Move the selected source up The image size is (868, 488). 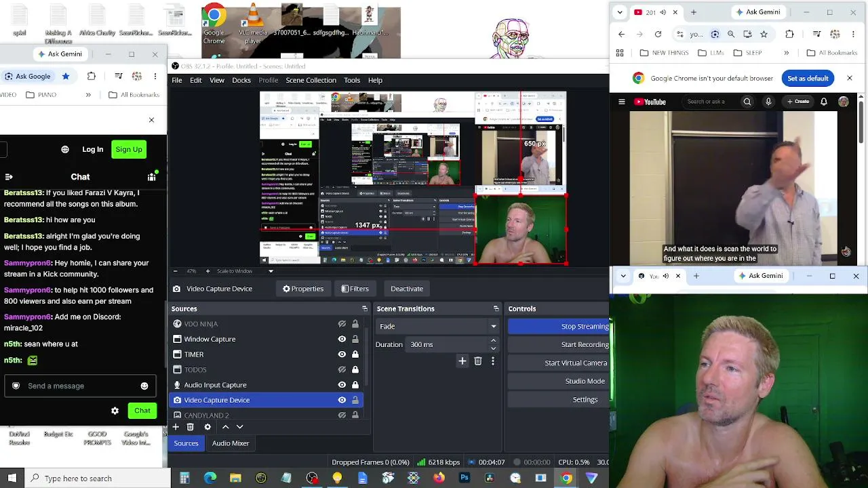point(225,427)
